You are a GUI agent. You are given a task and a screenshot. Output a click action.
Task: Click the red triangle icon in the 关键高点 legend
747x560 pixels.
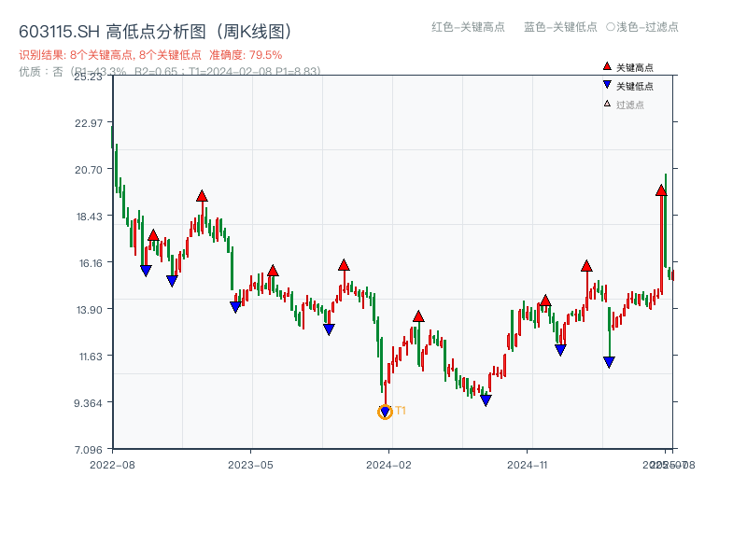click(x=607, y=66)
